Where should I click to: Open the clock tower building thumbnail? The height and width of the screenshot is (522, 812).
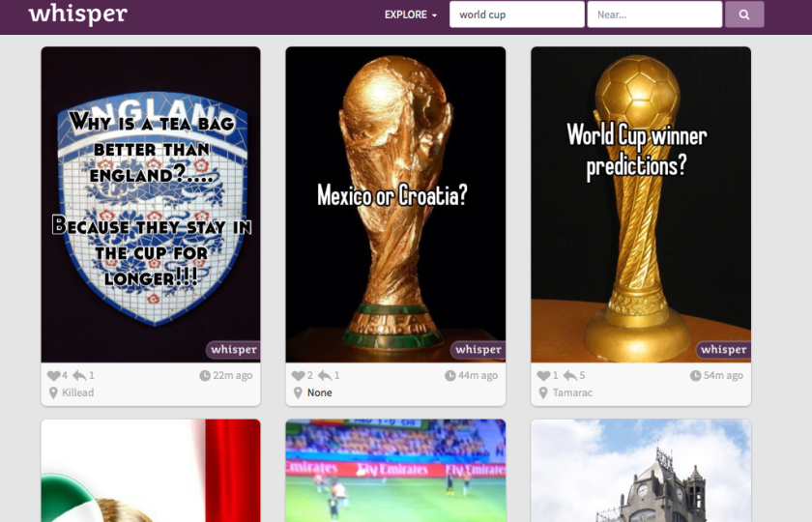coord(641,471)
